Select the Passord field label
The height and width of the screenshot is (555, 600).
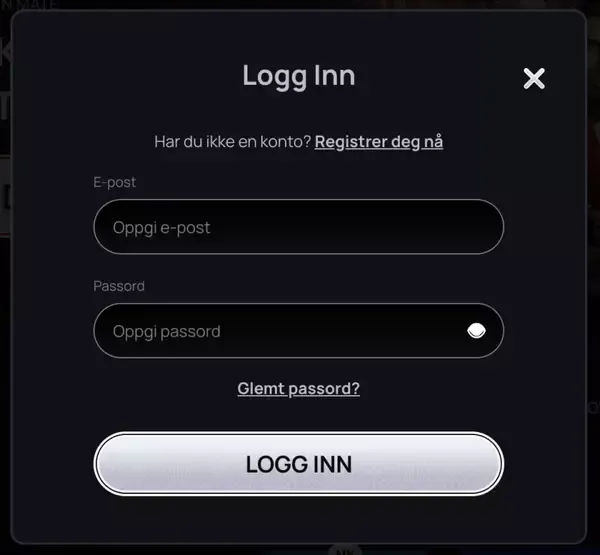pos(119,286)
